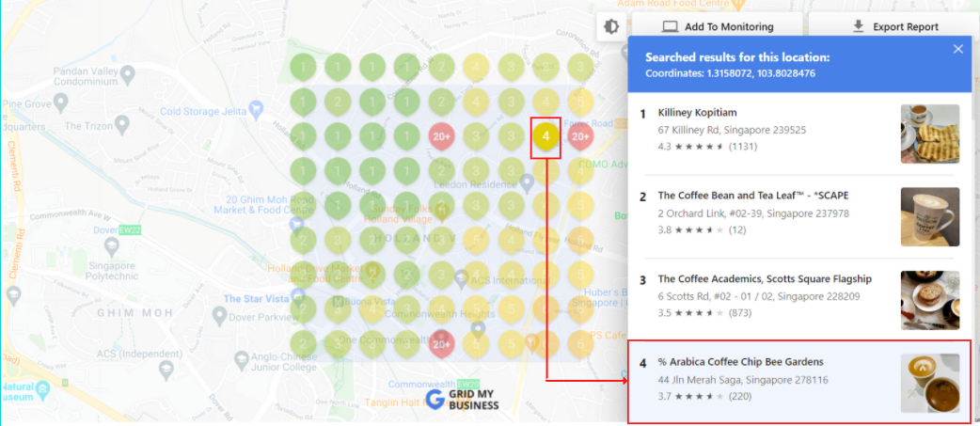Viewport: 980px width, 426px height.
Task: Click the 3.8 star rating with 12 reviews
Action: [x=702, y=229]
